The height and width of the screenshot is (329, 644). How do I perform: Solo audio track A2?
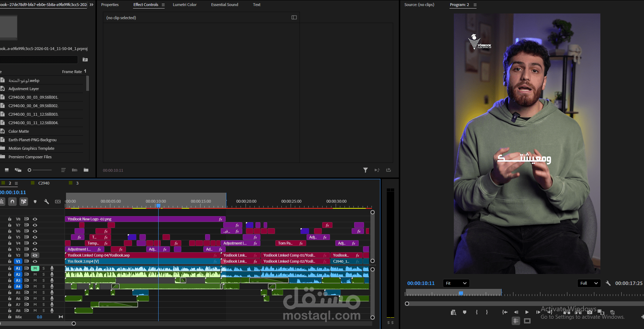(x=44, y=274)
